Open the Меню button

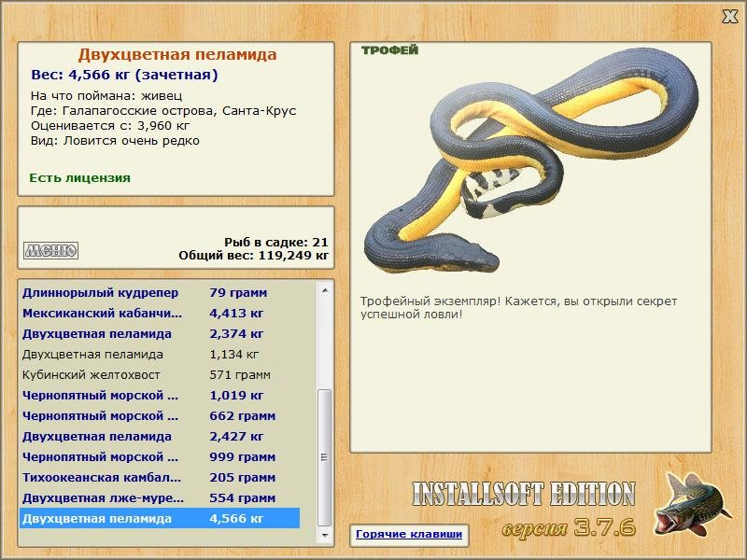pos(51,250)
